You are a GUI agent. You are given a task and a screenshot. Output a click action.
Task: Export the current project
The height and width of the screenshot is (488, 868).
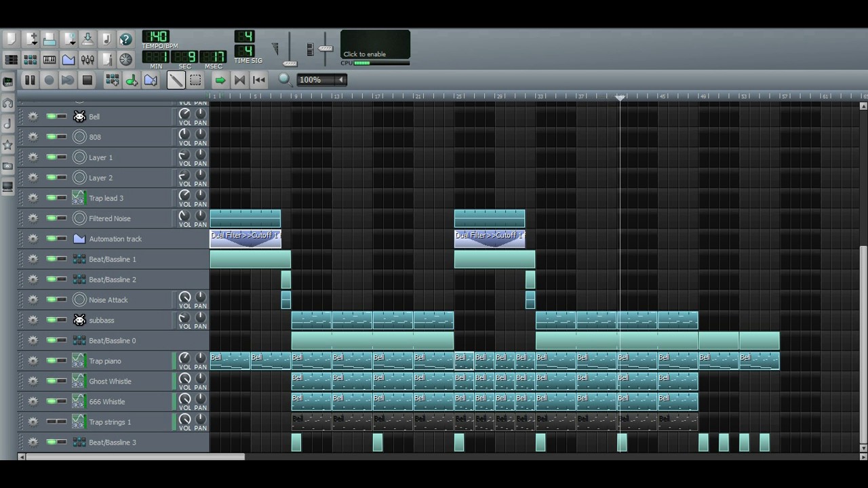106,39
